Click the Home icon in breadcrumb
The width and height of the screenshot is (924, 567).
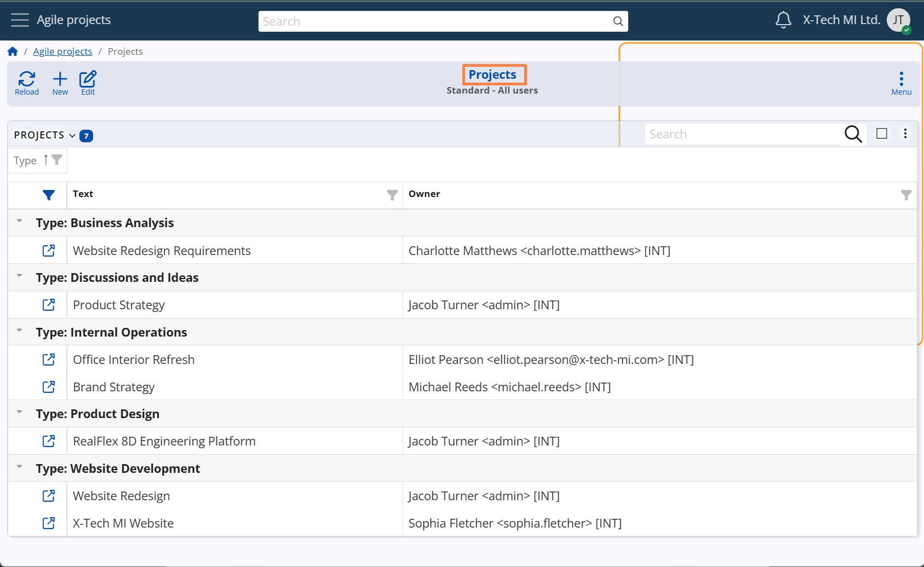point(13,51)
